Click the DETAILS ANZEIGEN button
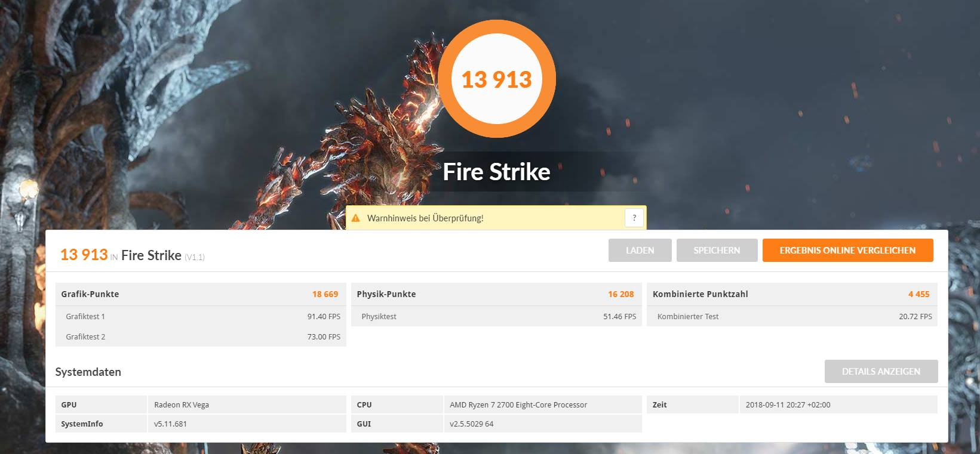 click(x=881, y=371)
